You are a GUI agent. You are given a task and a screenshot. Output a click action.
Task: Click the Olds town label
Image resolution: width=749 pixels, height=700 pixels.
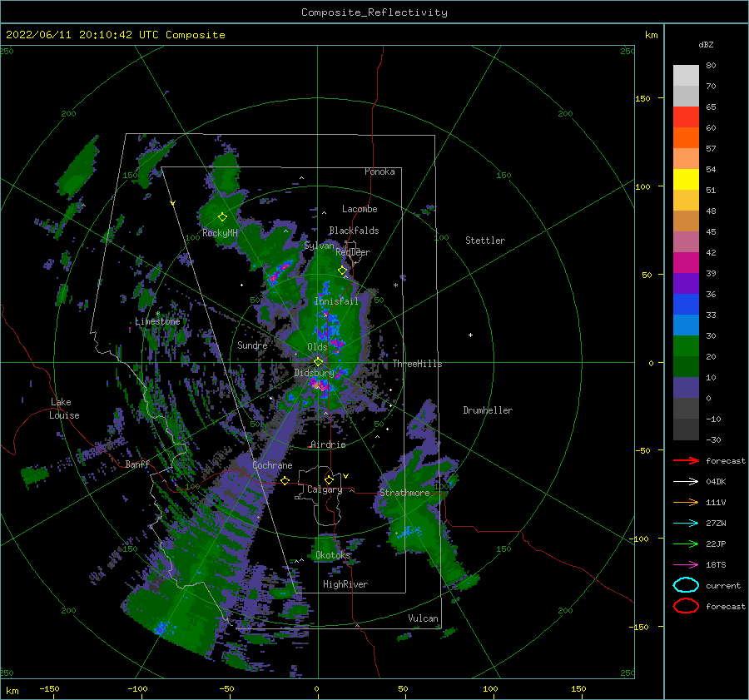pos(317,347)
